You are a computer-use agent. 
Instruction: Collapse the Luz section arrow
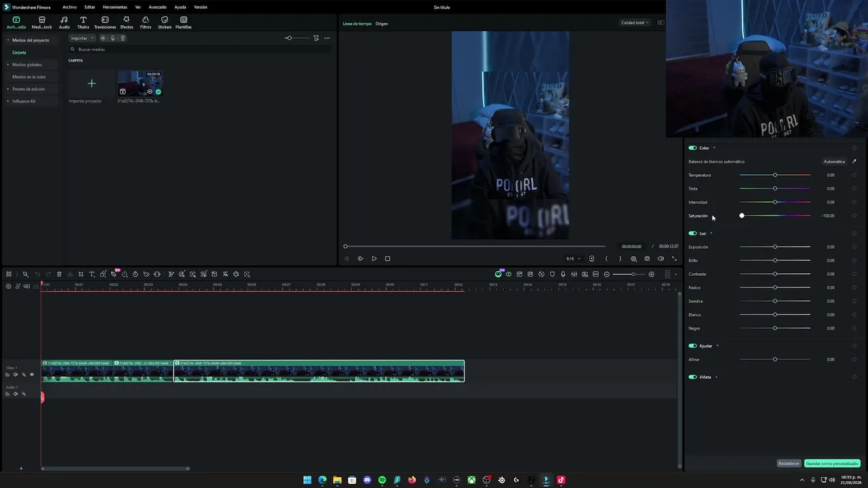[x=711, y=233]
